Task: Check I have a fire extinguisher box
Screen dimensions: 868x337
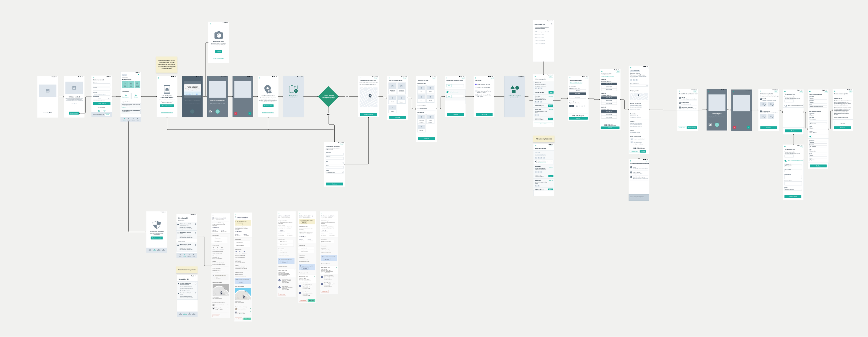Action: (x=476, y=88)
